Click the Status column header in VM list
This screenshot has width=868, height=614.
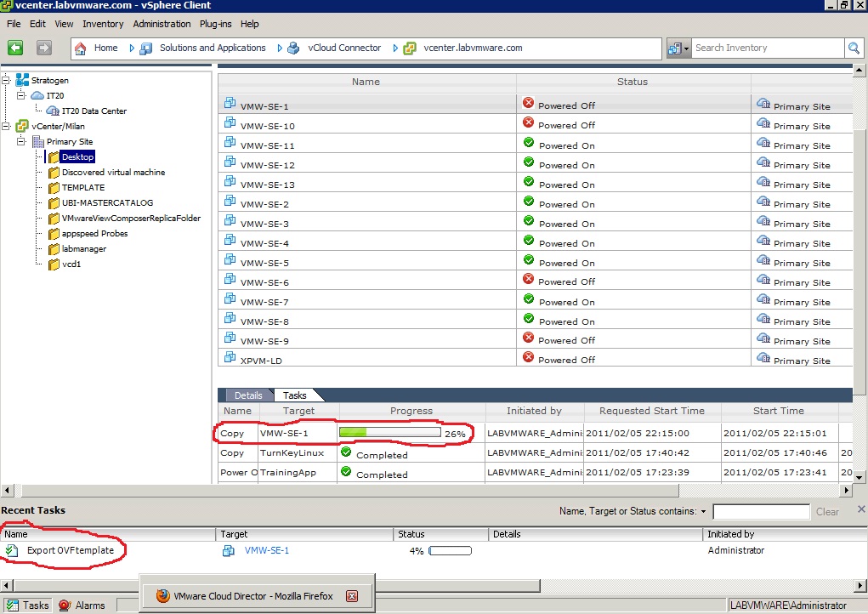tap(633, 82)
